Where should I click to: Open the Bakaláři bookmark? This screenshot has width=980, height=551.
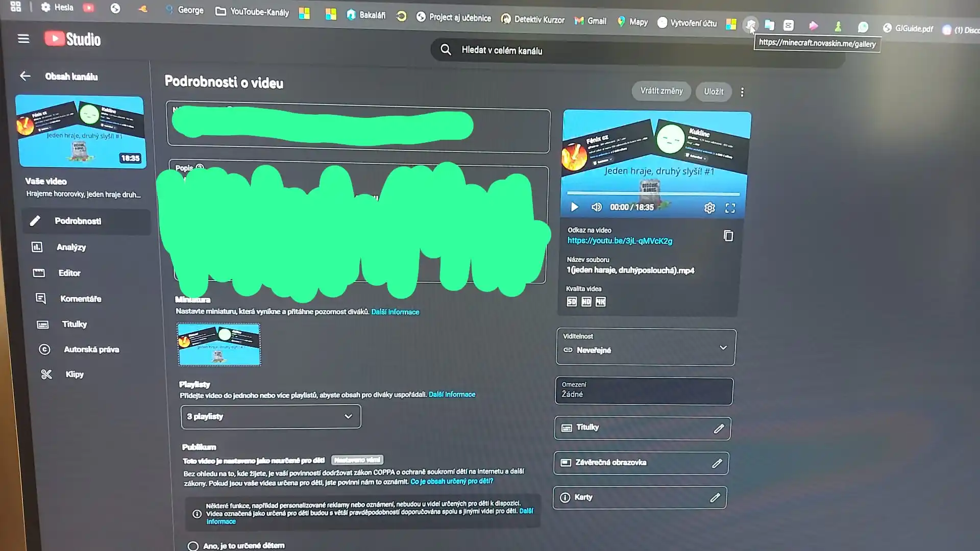(x=366, y=15)
